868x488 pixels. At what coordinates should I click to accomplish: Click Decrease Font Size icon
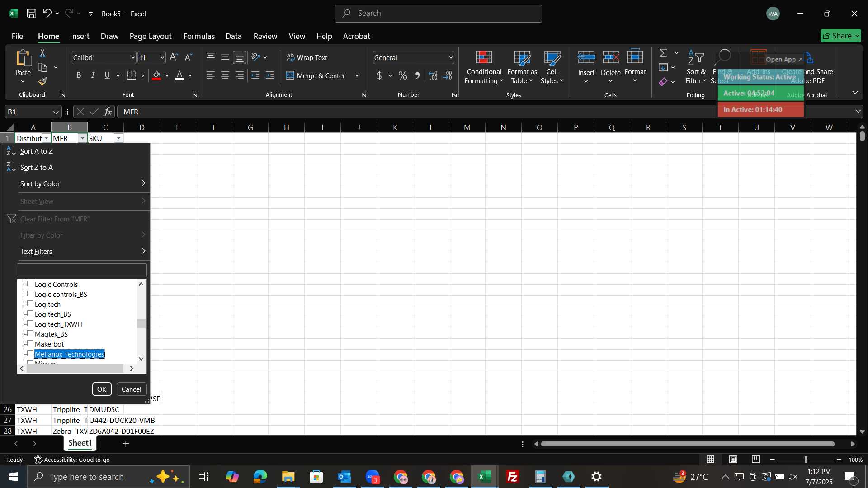click(x=189, y=57)
